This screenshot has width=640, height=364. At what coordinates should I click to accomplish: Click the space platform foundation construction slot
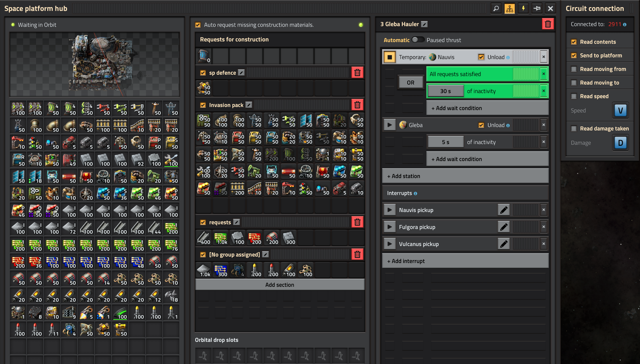(204, 56)
